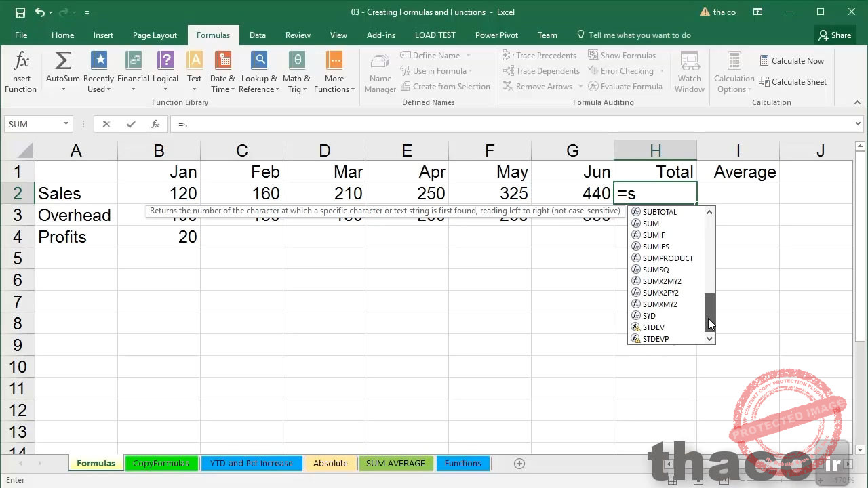Image resolution: width=868 pixels, height=488 pixels.
Task: Open Calculation Options menu
Action: [x=734, y=73]
